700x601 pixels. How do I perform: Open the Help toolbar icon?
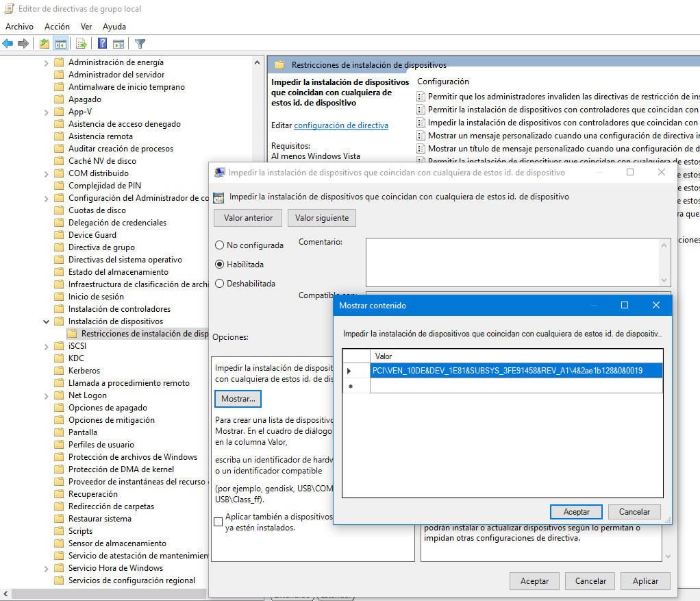pos(102,43)
